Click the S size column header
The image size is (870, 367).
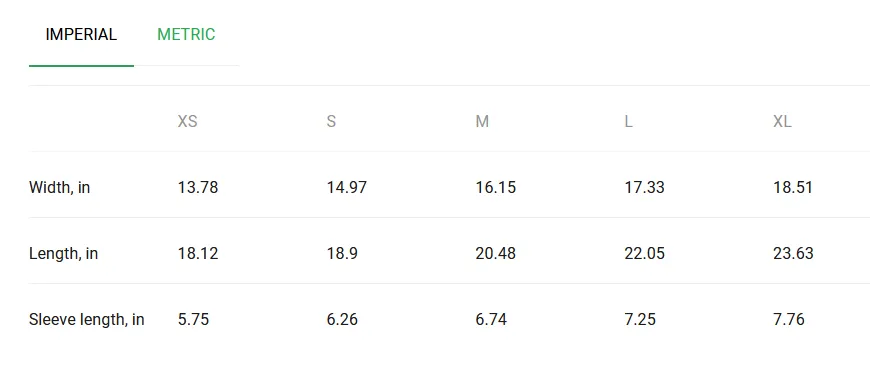point(331,122)
